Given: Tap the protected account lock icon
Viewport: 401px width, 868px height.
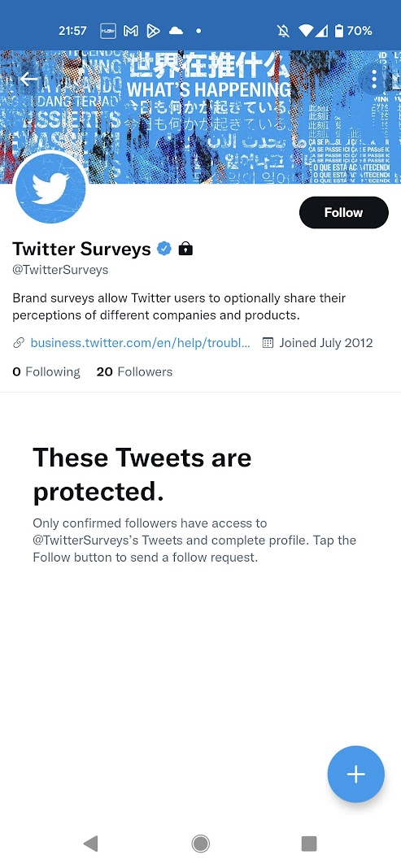Looking at the screenshot, I should tap(185, 249).
